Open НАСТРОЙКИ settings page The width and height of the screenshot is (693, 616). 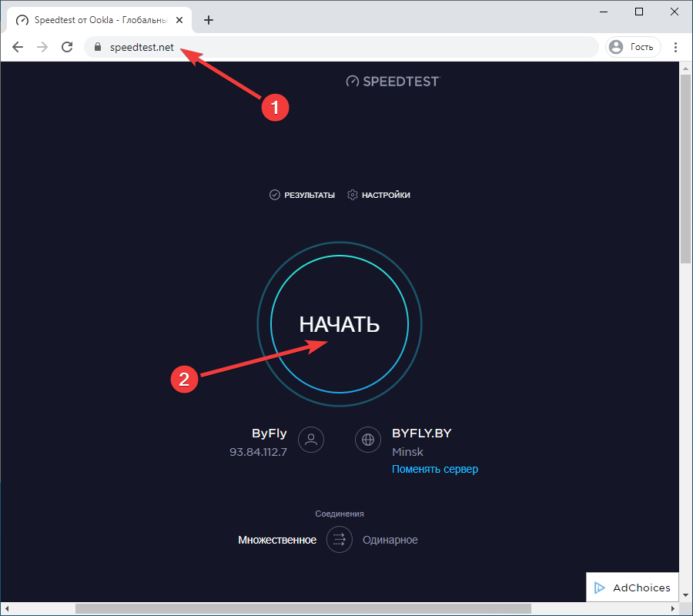tap(378, 195)
